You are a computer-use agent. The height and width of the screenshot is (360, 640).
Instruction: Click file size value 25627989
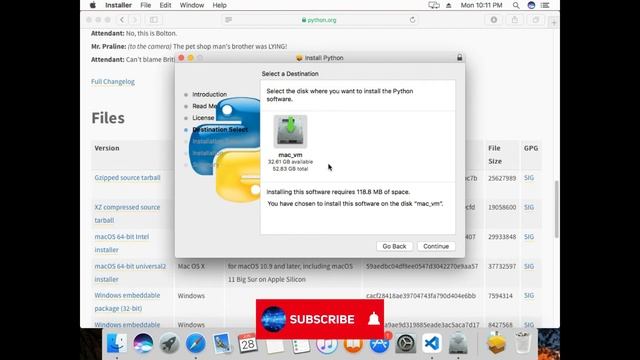(502, 178)
